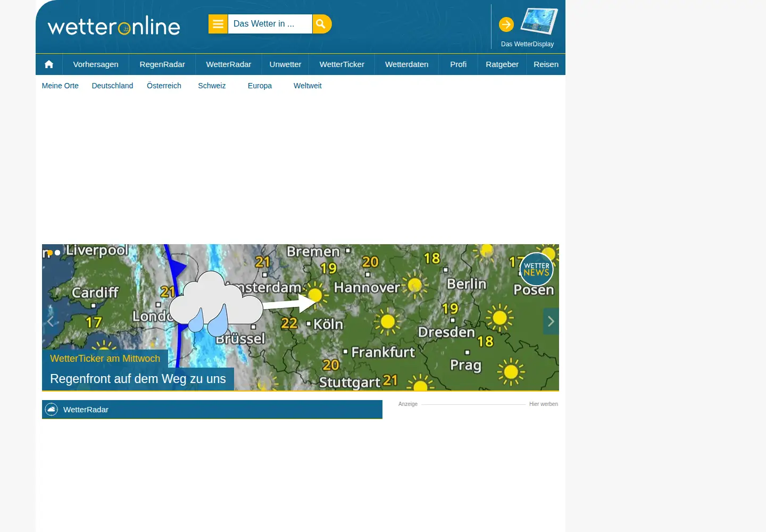
Task: Open the Profi nav item
Action: click(x=459, y=64)
